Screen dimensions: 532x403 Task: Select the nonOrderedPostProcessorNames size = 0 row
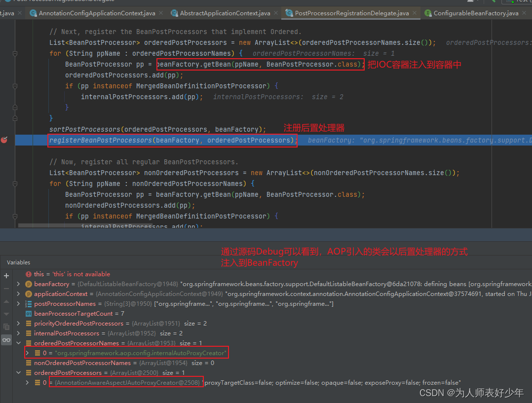(x=272, y=363)
